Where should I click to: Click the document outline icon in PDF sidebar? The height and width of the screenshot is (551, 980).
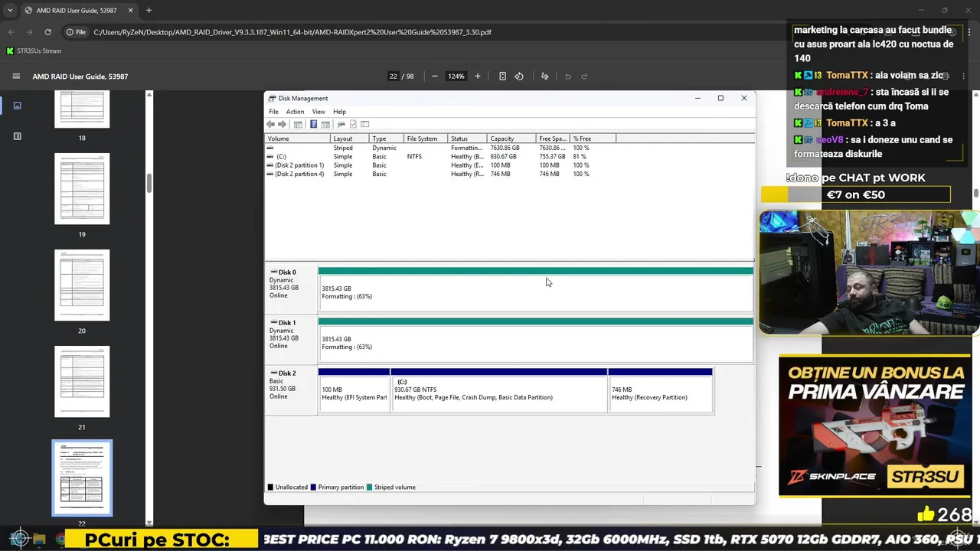pos(18,136)
